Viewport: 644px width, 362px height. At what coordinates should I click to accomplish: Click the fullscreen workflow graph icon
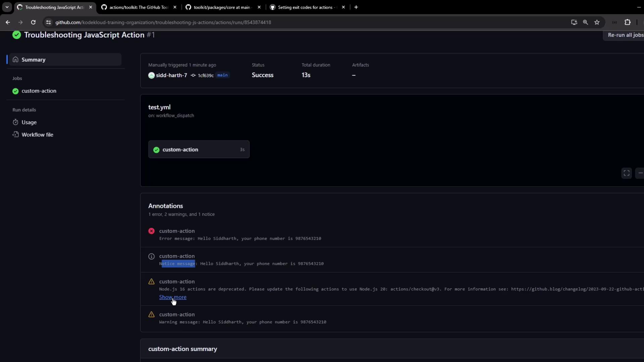pos(626,173)
